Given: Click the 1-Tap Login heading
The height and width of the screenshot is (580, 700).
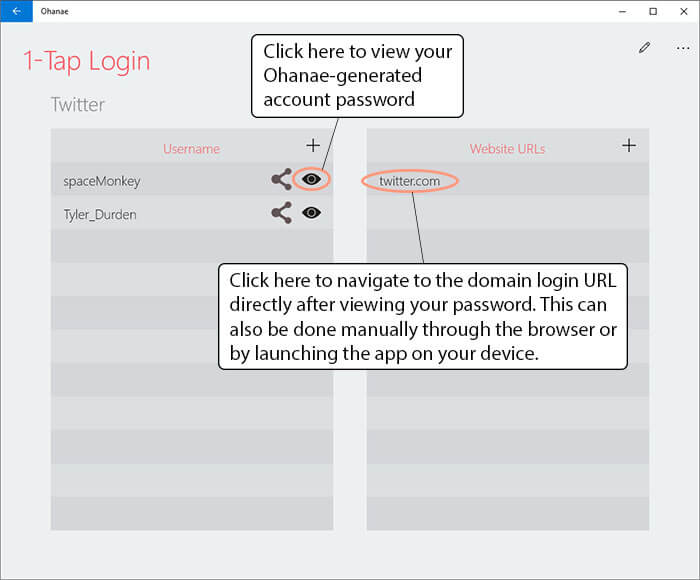Looking at the screenshot, I should tap(87, 61).
